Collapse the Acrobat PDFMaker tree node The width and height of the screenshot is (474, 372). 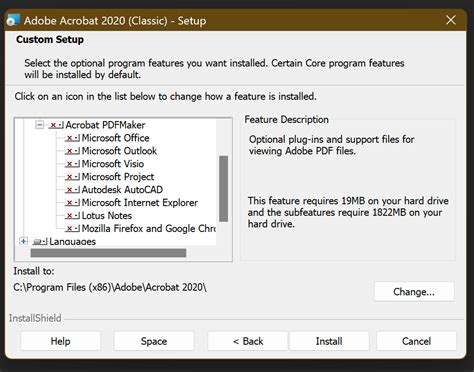(x=39, y=125)
